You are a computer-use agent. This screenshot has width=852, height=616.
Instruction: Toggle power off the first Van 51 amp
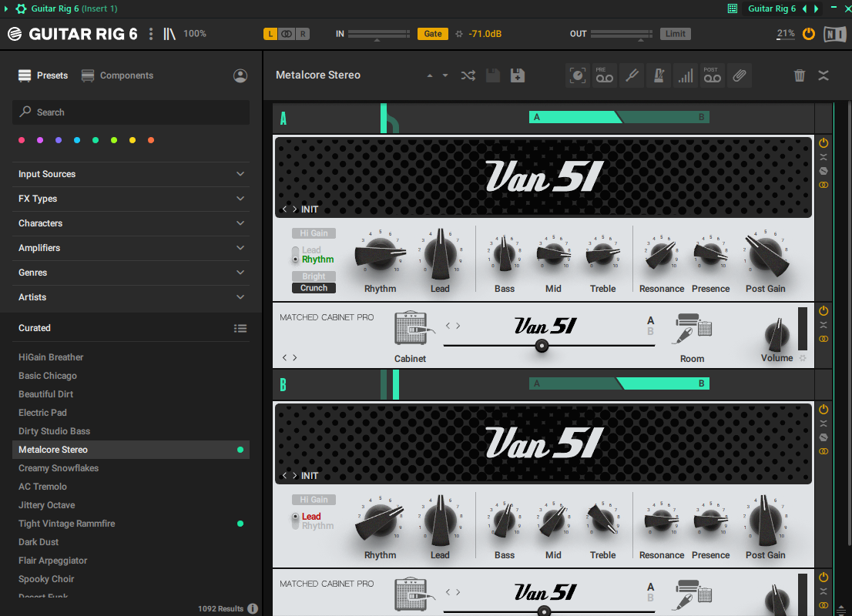coord(823,142)
